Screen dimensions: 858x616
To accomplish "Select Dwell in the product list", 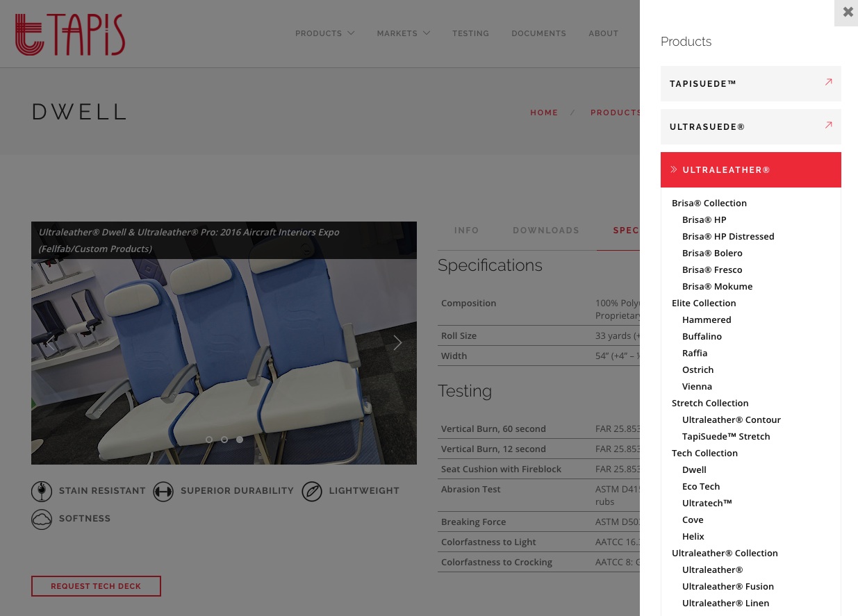I will [694, 469].
